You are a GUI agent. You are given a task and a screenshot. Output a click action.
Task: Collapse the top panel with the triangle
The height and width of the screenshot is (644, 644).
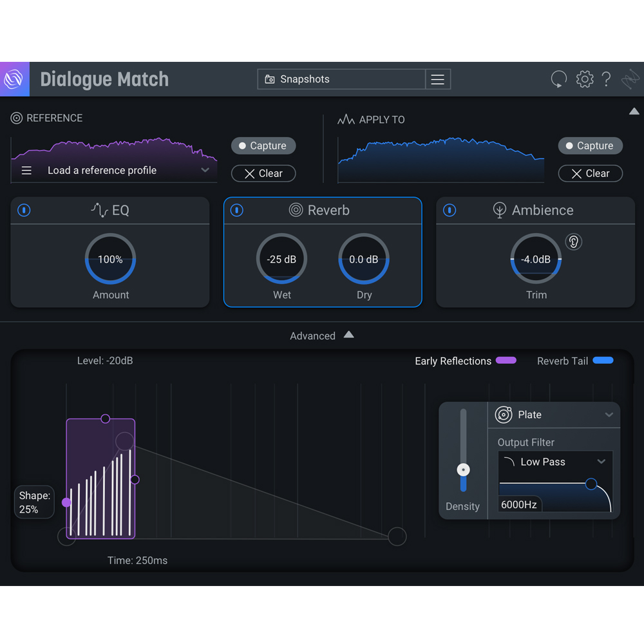(634, 111)
